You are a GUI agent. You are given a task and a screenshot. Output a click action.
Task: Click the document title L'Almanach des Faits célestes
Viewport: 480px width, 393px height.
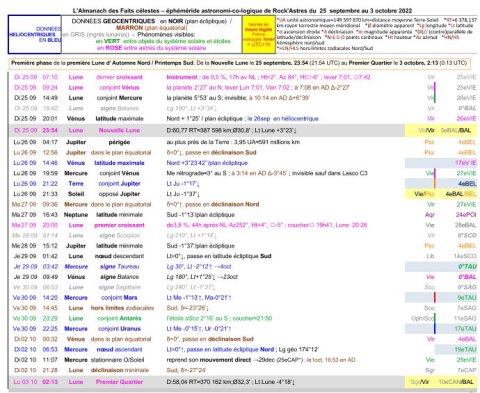click(x=242, y=11)
